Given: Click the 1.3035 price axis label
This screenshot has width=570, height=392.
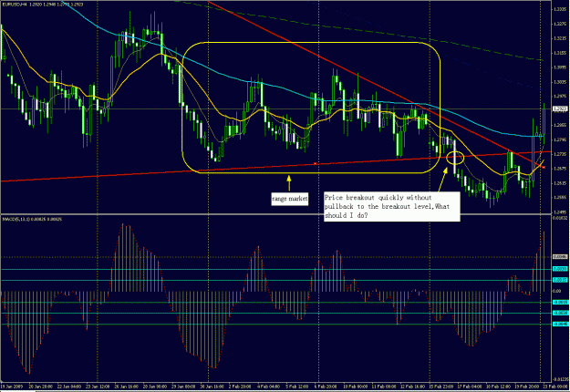Looking at the screenshot, I should (x=560, y=82).
